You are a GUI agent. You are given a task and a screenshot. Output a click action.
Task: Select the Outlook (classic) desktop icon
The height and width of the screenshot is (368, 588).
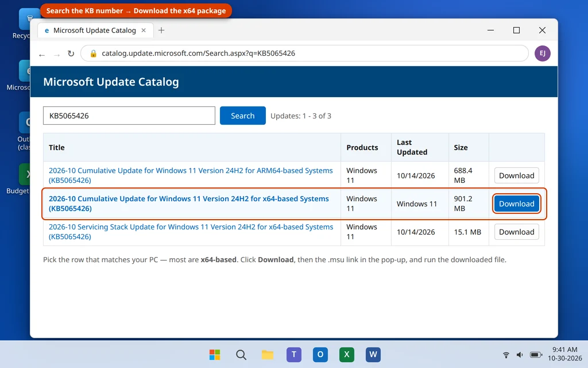24,132
